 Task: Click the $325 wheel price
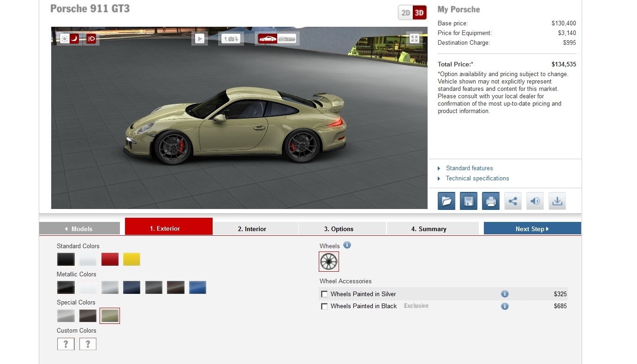pyautogui.click(x=560, y=294)
